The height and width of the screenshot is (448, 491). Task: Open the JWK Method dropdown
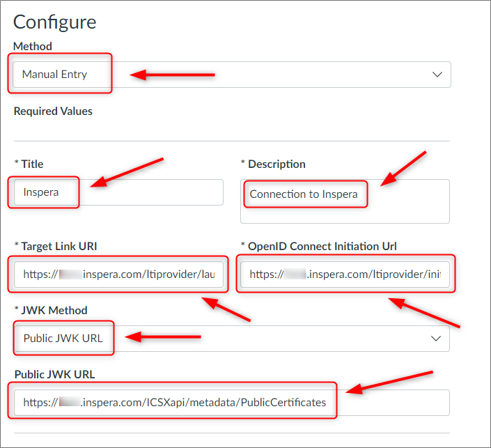click(x=232, y=339)
